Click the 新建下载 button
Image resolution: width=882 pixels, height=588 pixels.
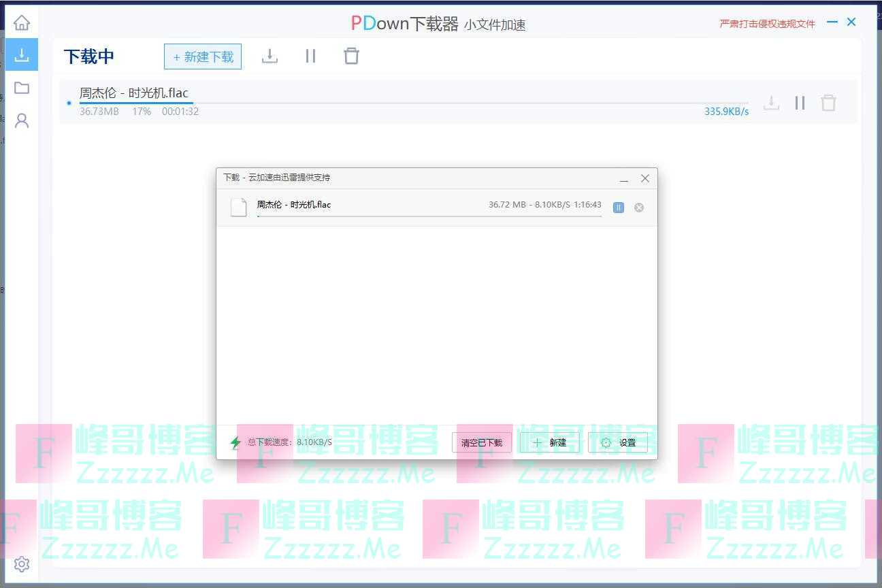[203, 56]
